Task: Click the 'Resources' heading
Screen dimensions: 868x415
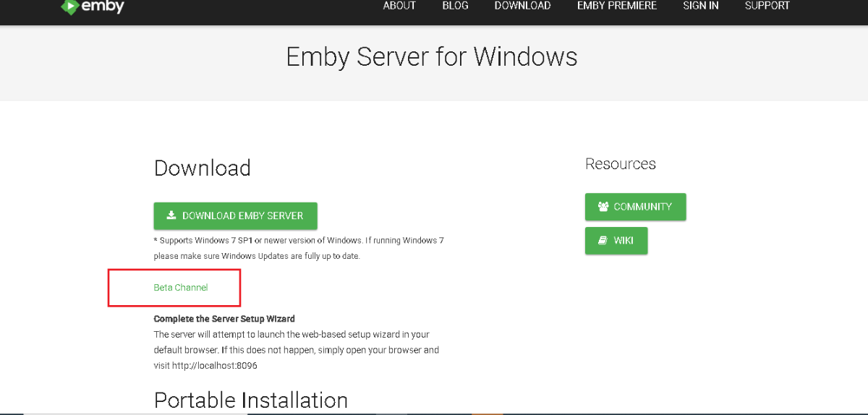Action: click(x=621, y=164)
